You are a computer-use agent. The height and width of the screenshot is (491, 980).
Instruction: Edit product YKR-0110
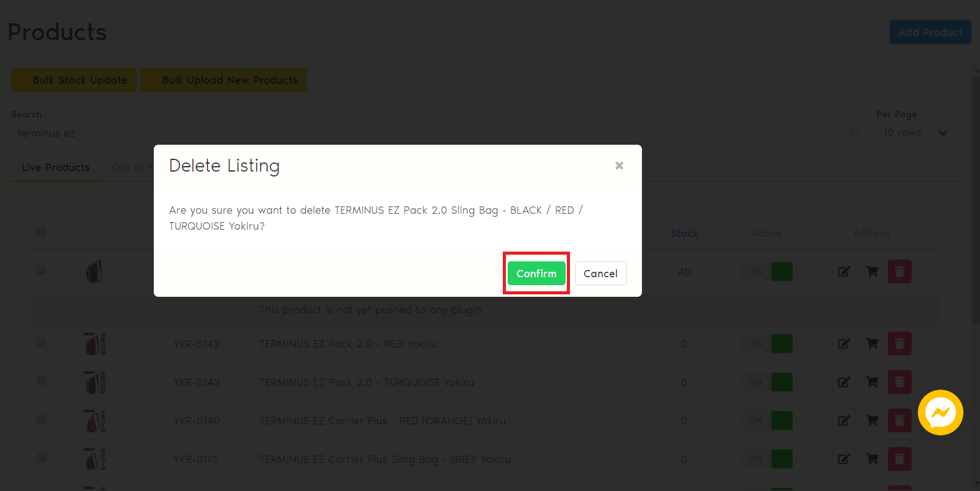[844, 459]
